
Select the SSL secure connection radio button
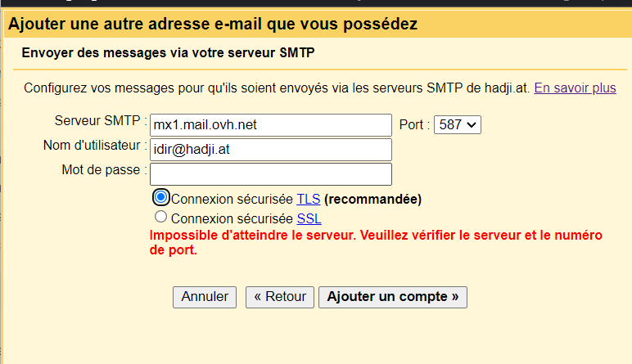[x=160, y=218]
